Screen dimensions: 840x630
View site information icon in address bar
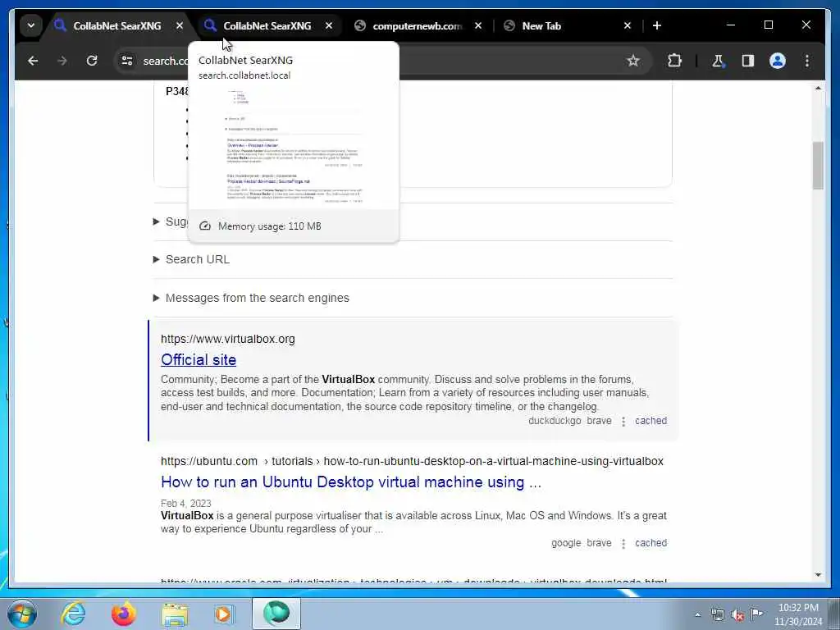[127, 61]
